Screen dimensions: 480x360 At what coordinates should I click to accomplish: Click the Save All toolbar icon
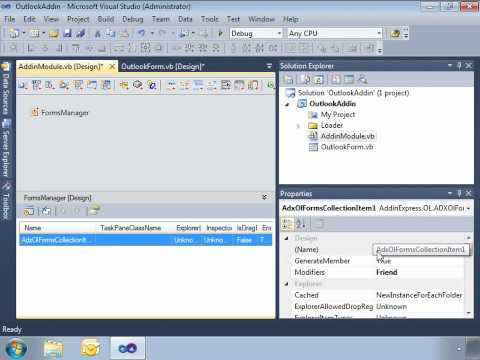tap(80, 33)
